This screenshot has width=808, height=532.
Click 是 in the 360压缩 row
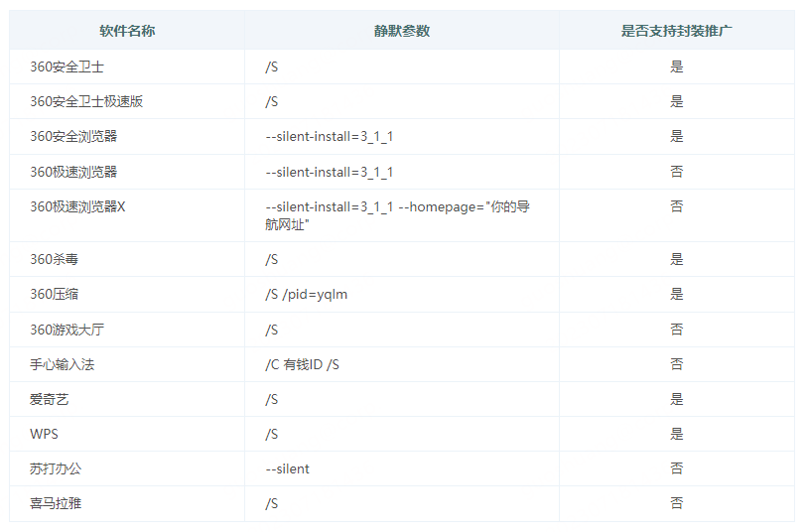pos(677,295)
